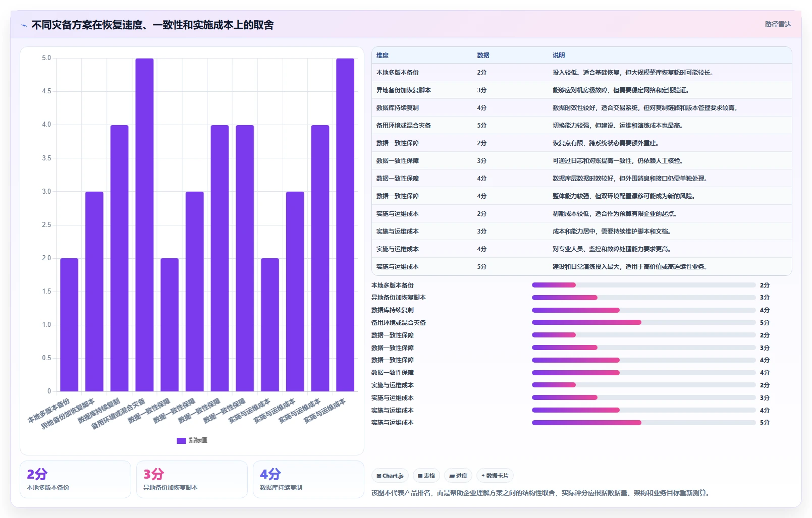Screen dimensions: 812x518
Task: Click the 实施与运维成本 5分 progress bar
Action: (x=644, y=423)
